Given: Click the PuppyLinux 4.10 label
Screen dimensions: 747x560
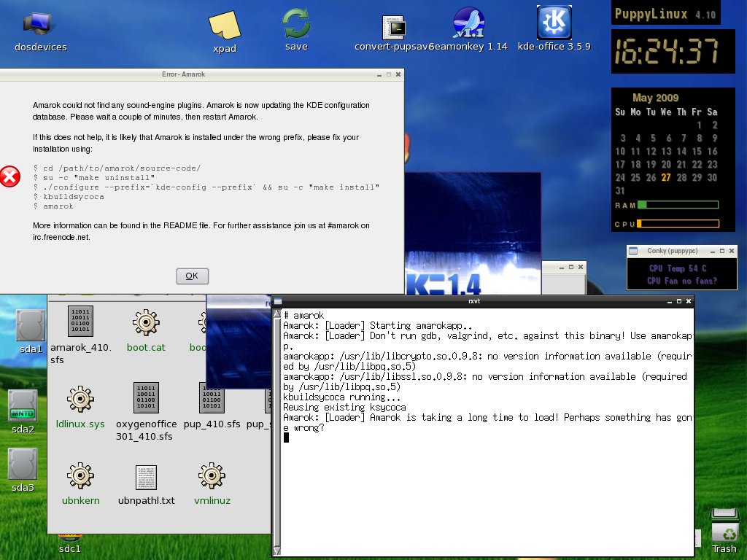Looking at the screenshot, I should click(665, 13).
